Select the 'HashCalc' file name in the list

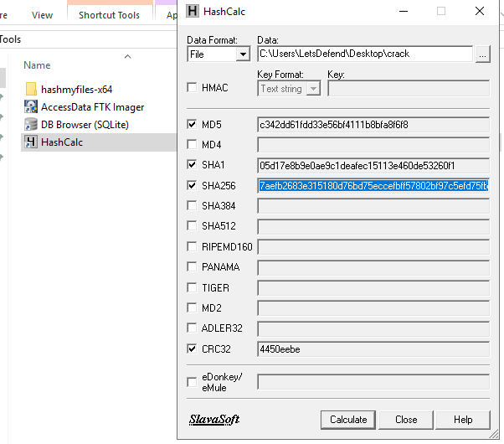pyautogui.click(x=62, y=142)
